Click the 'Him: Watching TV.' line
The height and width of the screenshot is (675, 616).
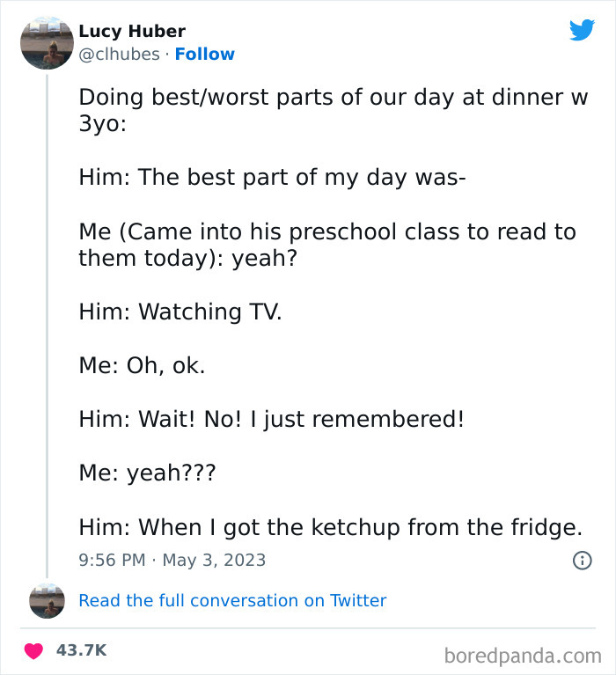(x=180, y=312)
